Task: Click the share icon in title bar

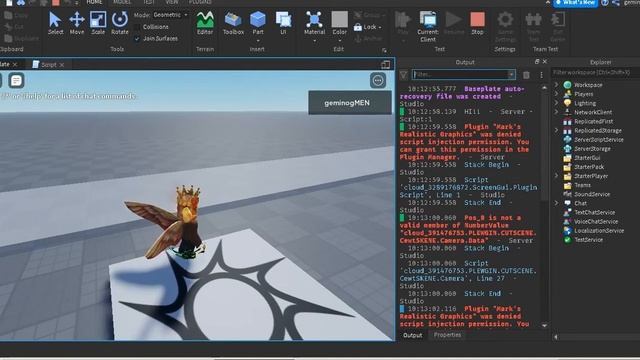Action: coord(616,2)
